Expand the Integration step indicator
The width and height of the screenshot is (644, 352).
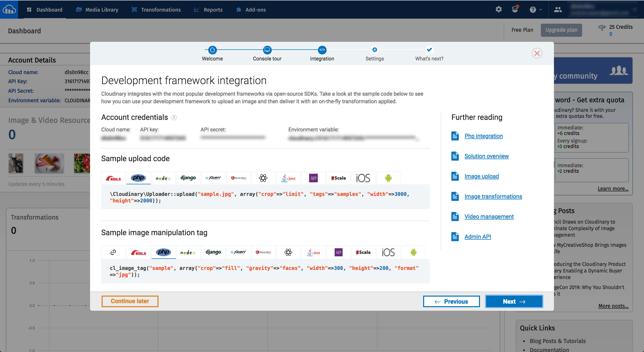[322, 50]
